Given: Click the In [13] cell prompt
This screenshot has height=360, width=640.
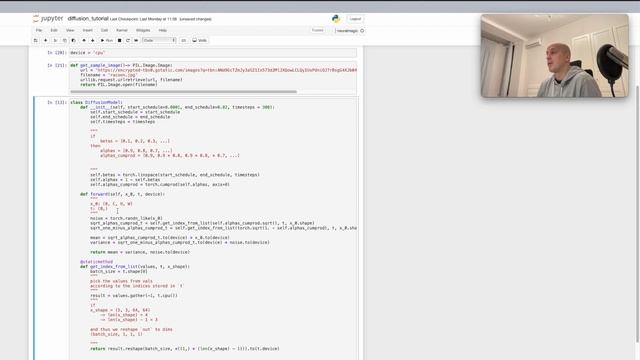Looking at the screenshot, I should [x=57, y=102].
